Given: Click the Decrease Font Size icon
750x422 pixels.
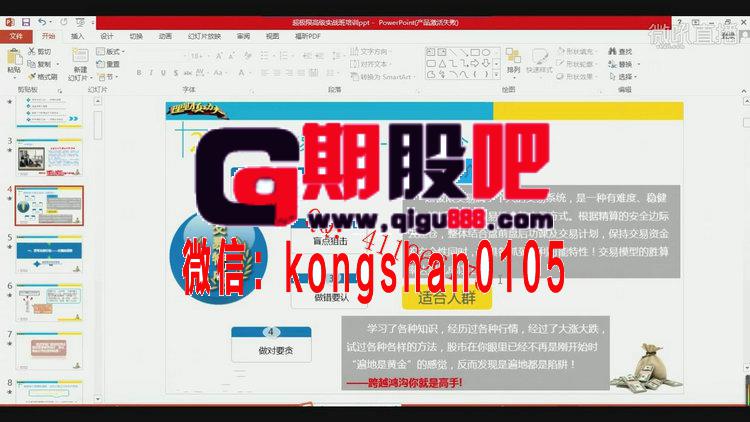Looking at the screenshot, I should pyautogui.click(x=231, y=56).
